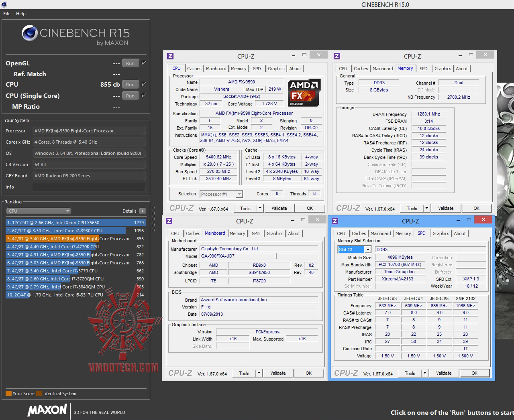Click Validate in the CPU-Z window showing SPD

[x=444, y=373]
